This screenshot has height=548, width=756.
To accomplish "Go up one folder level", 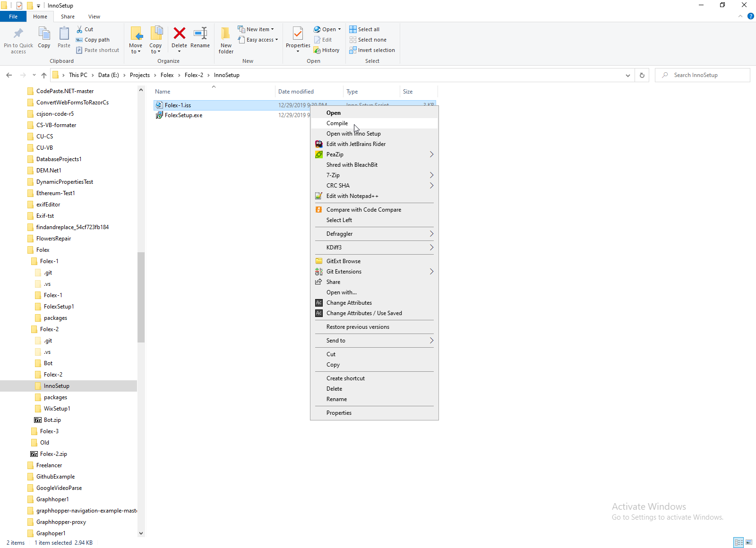I will (x=44, y=75).
